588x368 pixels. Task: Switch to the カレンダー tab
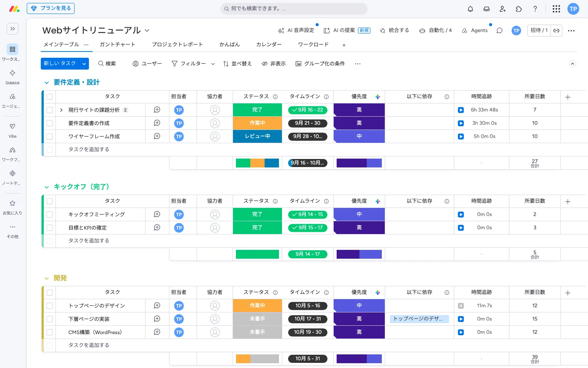tap(269, 45)
